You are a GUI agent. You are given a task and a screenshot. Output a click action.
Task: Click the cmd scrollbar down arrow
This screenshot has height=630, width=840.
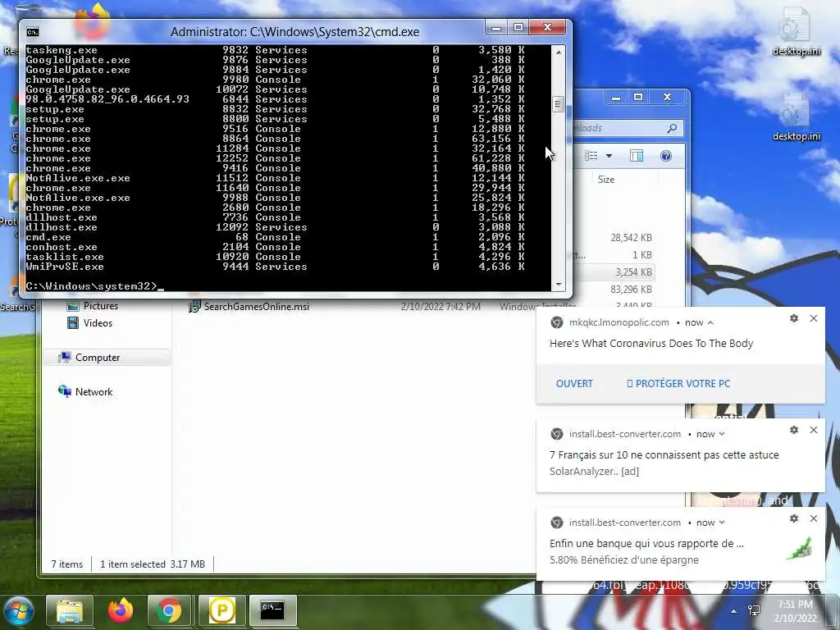click(x=558, y=285)
